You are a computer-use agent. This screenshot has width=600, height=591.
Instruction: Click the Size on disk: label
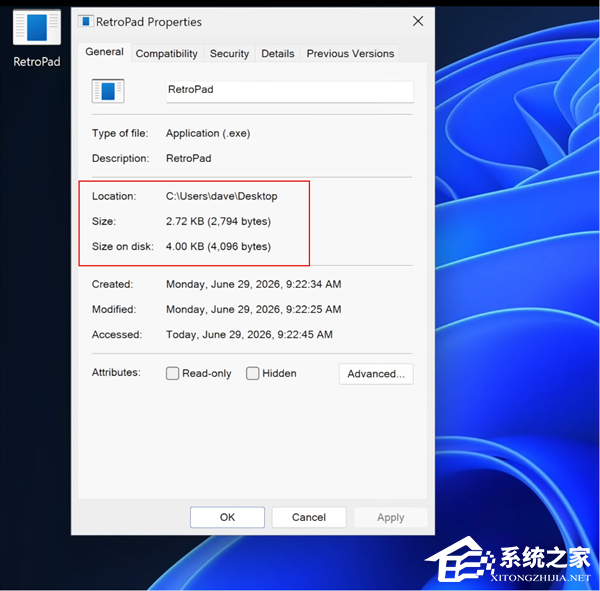[122, 247]
